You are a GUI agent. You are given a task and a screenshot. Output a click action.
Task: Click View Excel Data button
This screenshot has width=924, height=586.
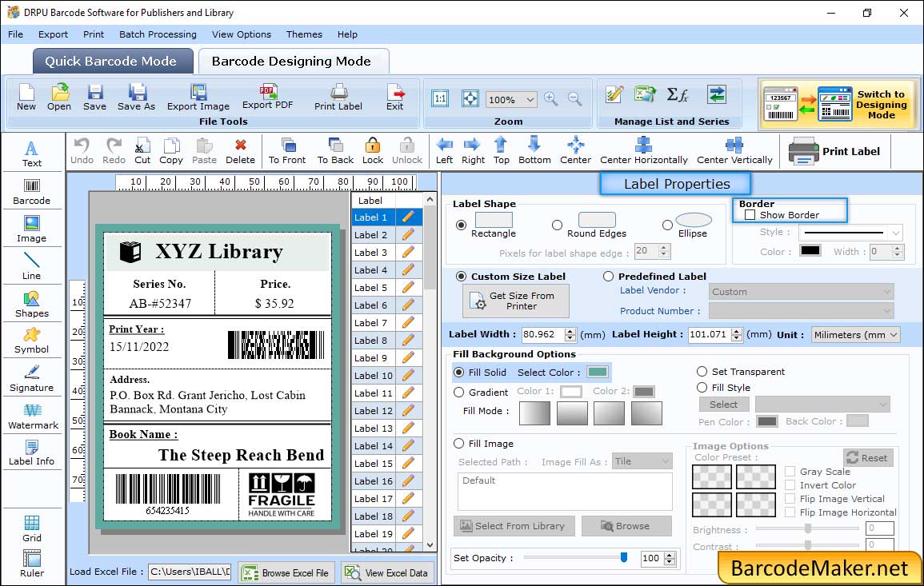coord(387,572)
